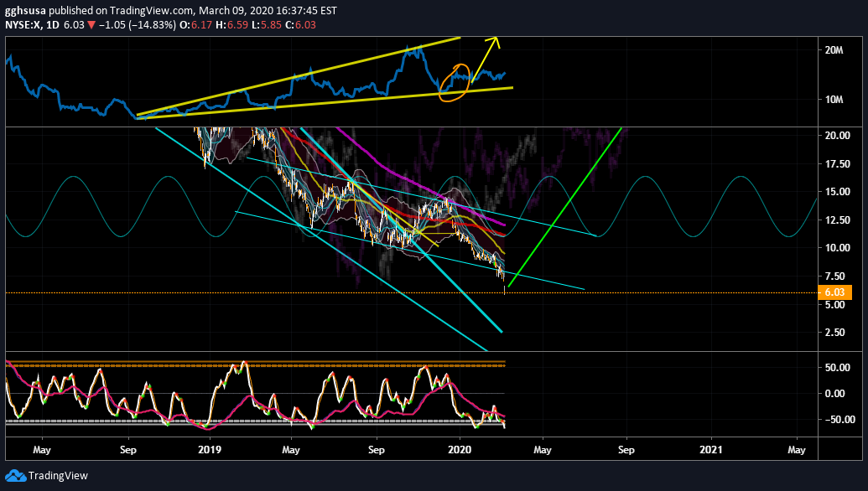Click the 10.00 price axis label

click(x=838, y=248)
